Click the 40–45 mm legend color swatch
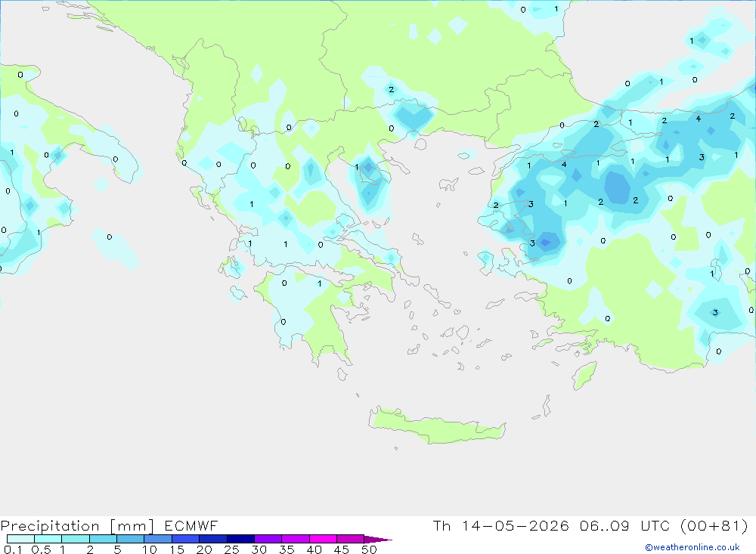756x554 pixels. point(323,539)
